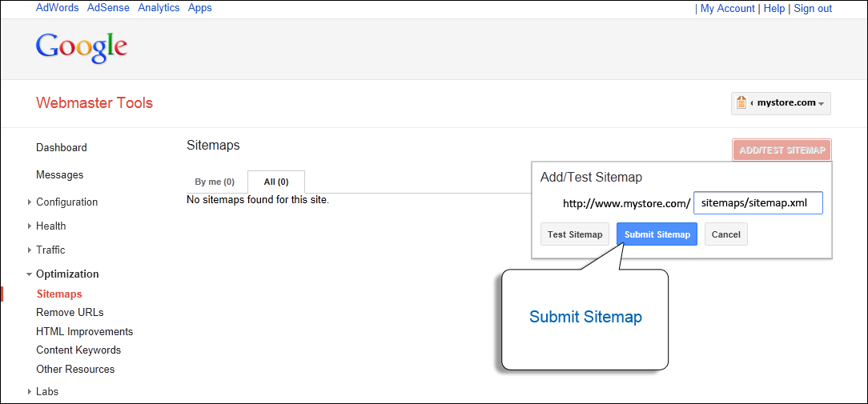Select the All (0) tab
868x404 pixels.
tap(276, 182)
